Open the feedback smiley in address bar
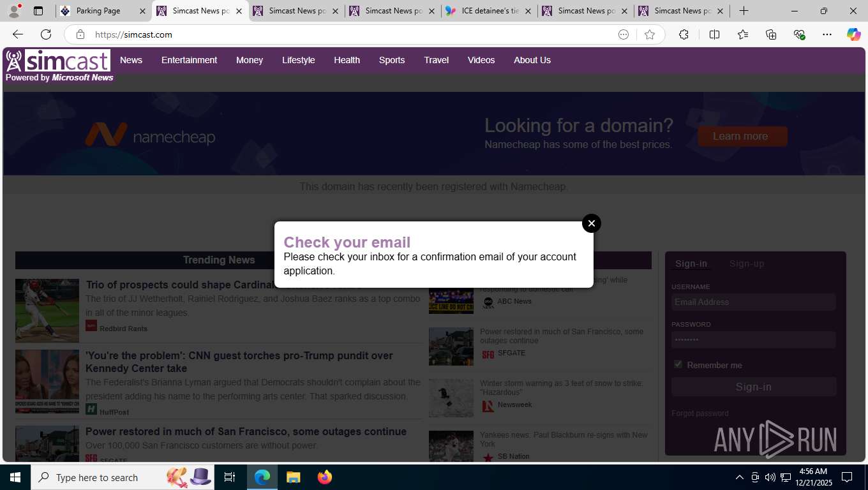 [x=624, y=34]
